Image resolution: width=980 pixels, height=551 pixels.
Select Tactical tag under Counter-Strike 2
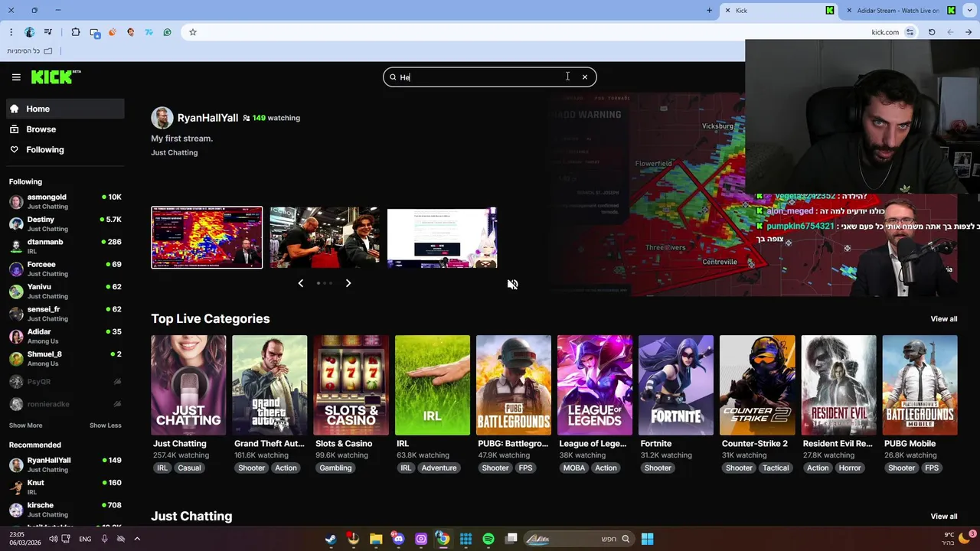[x=776, y=468]
